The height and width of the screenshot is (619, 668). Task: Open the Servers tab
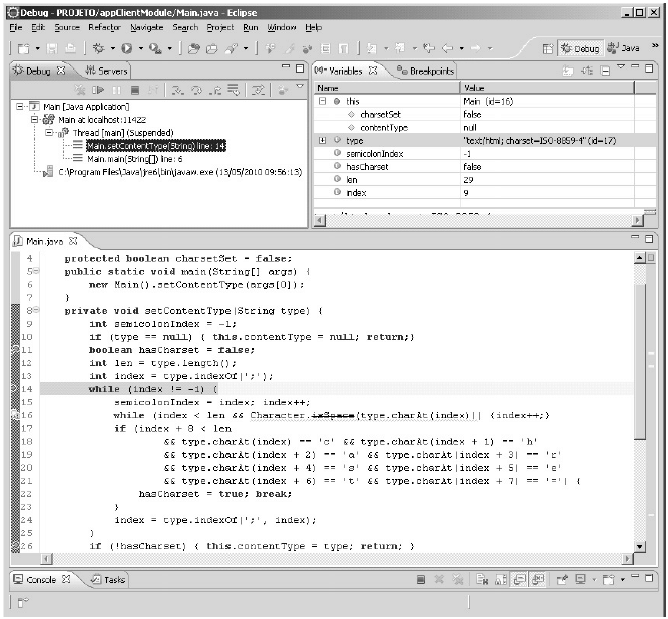[x=106, y=71]
